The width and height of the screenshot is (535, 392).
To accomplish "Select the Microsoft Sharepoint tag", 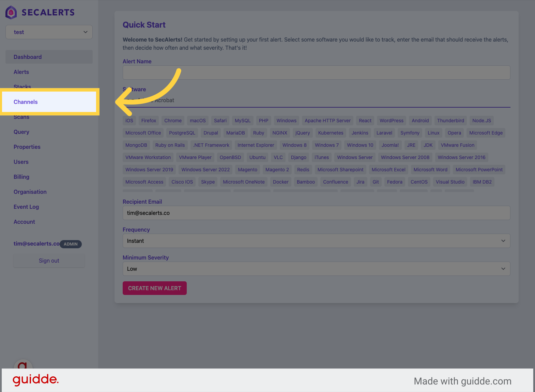I will (x=340, y=170).
